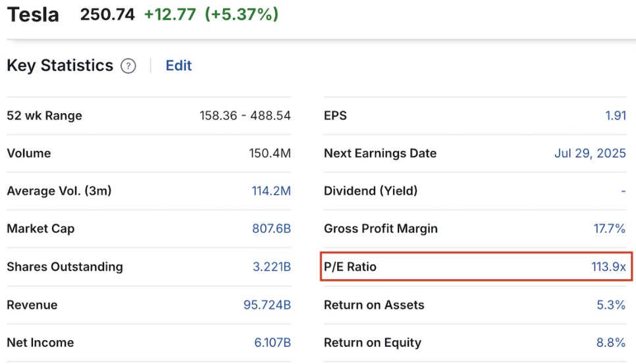Click the Jul 29, 2025 earnings date

point(590,153)
